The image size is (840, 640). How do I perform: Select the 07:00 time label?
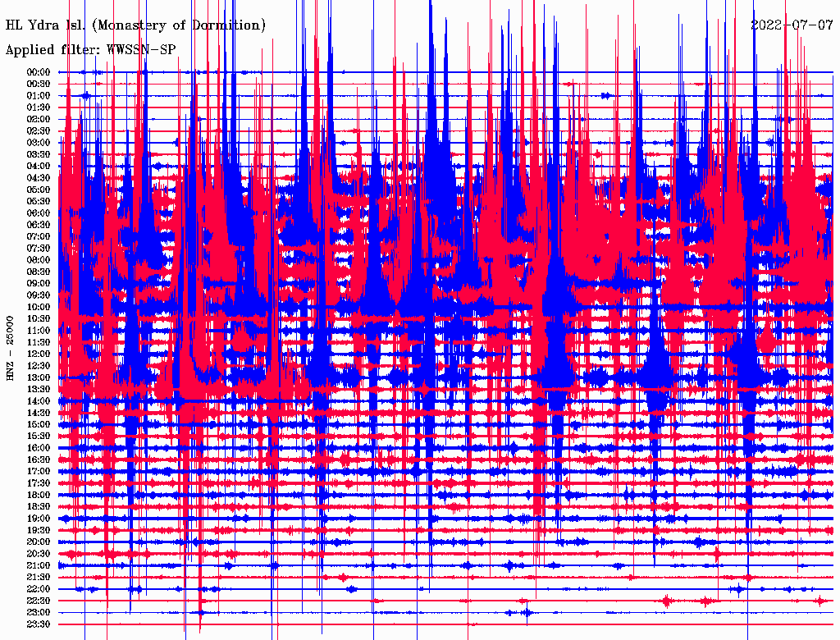pos(39,236)
